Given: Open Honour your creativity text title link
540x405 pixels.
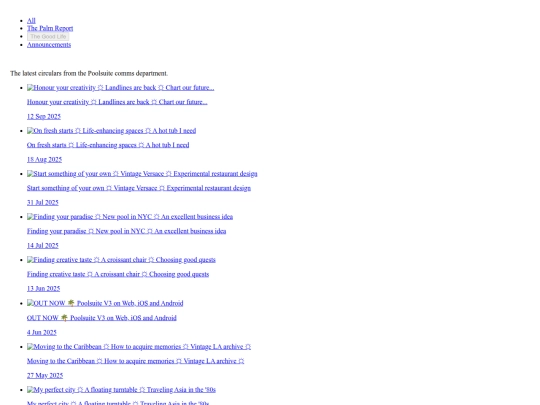Looking at the screenshot, I should (117, 102).
